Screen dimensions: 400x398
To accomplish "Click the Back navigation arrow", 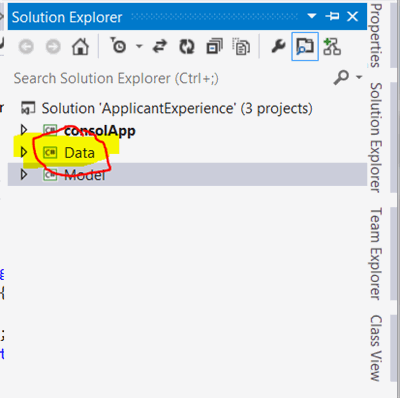I will pyautogui.click(x=26, y=47).
